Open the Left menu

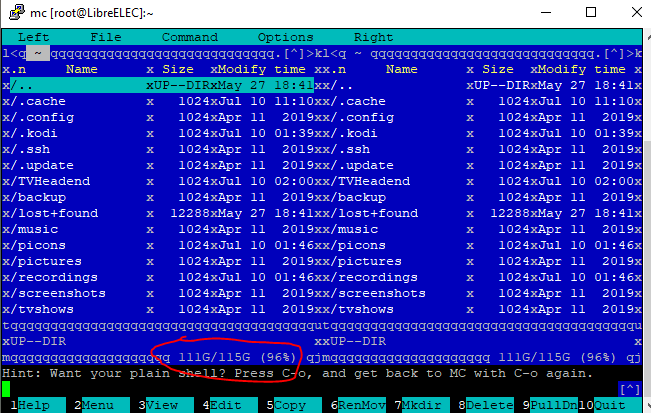(x=33, y=37)
